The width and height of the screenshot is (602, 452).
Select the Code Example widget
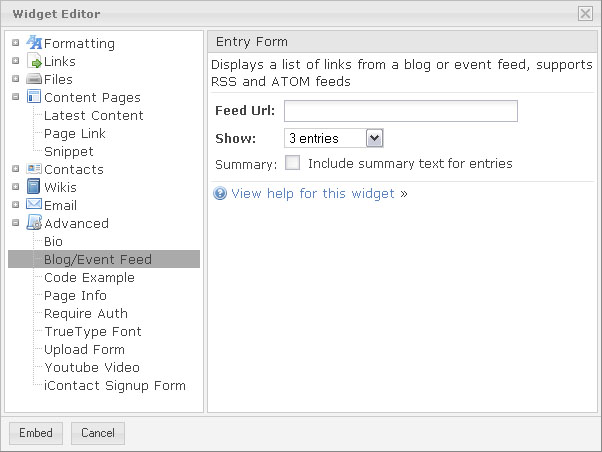click(89, 277)
